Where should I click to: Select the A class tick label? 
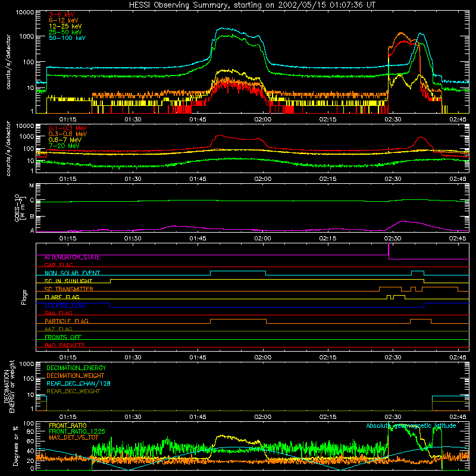32,230
